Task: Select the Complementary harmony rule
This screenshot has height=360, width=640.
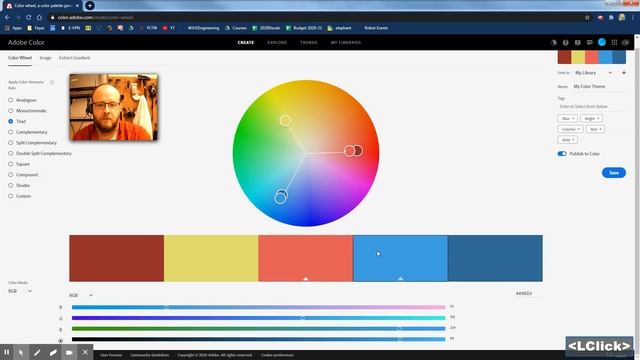Action: (28, 132)
